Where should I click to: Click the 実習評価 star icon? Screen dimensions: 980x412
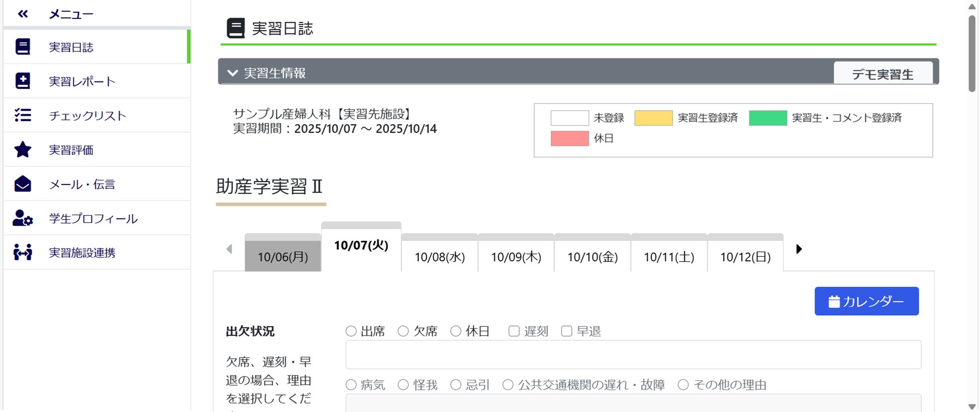(23, 149)
